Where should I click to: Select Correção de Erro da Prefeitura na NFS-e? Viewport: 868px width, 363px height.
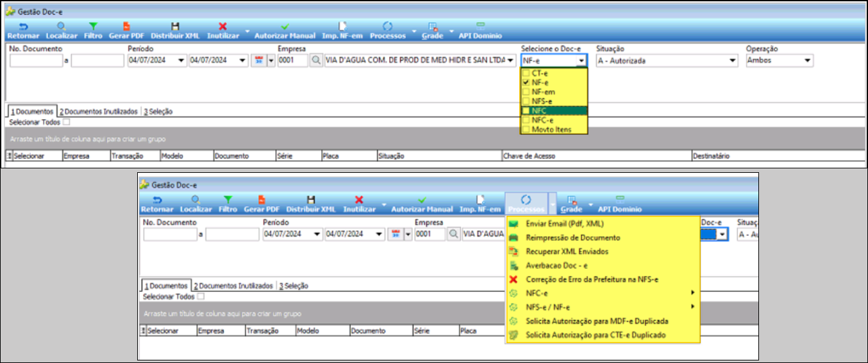pyautogui.click(x=603, y=279)
